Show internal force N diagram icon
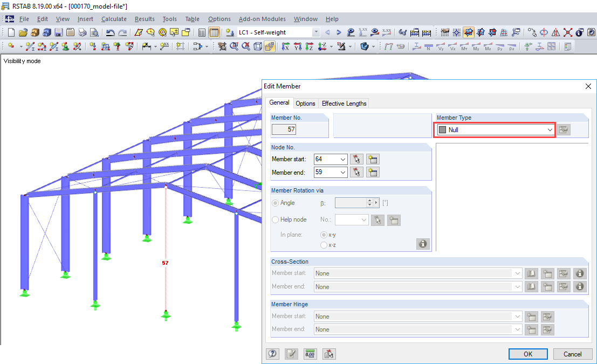 [429, 46]
